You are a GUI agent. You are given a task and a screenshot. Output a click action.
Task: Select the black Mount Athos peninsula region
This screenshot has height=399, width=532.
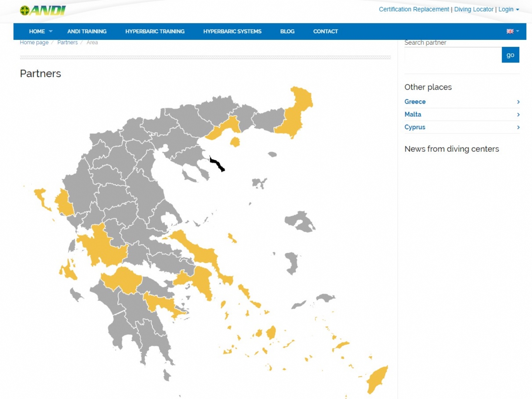pyautogui.click(x=217, y=164)
